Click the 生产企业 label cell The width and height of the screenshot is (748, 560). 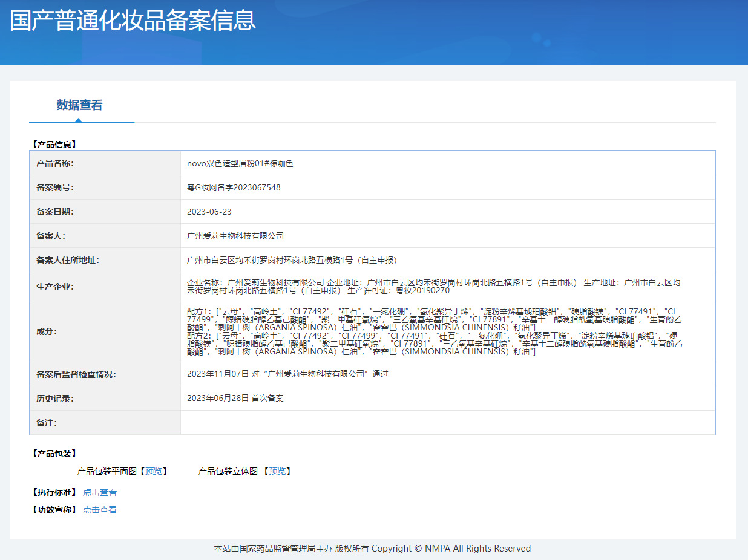[x=105, y=287]
